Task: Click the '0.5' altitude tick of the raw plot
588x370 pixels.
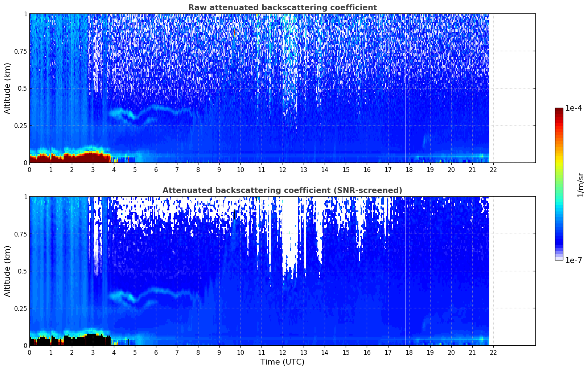Action: click(23, 89)
